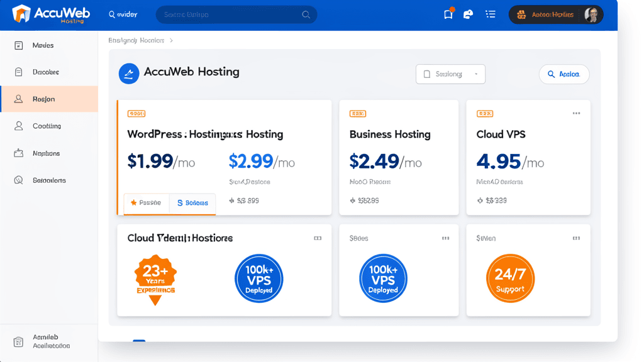Screen dimensions: 644x362
Task: Open the Movies sidebar item
Action: coord(49,45)
